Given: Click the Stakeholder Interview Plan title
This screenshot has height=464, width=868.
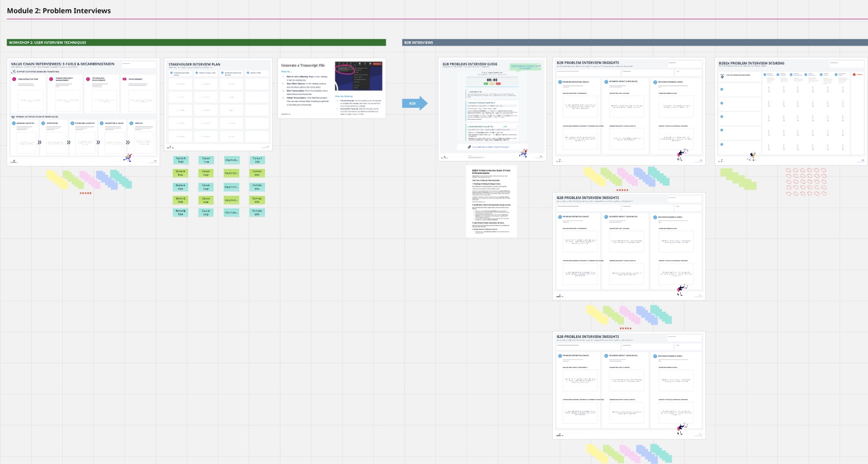Looking at the screenshot, I should [x=194, y=64].
